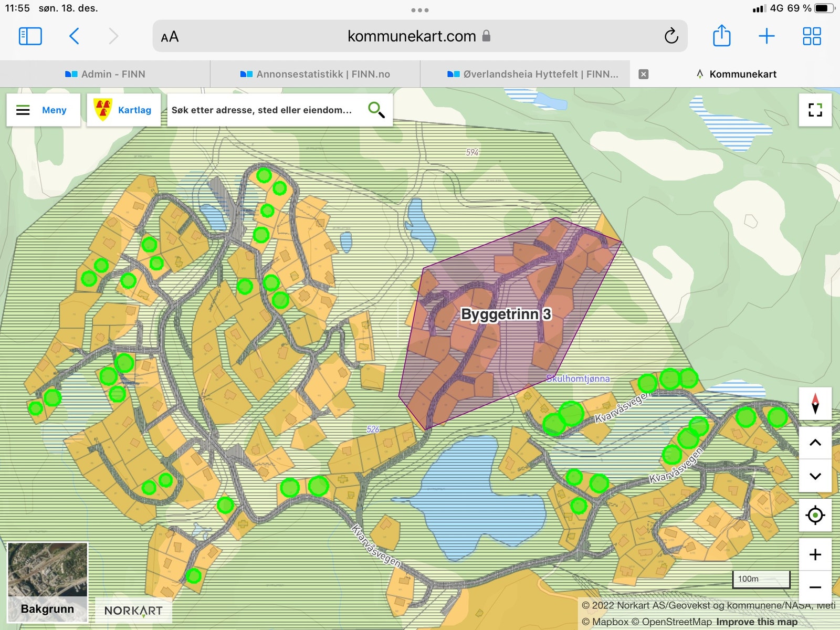Select the Byggetrinn 3 area label

click(x=506, y=314)
